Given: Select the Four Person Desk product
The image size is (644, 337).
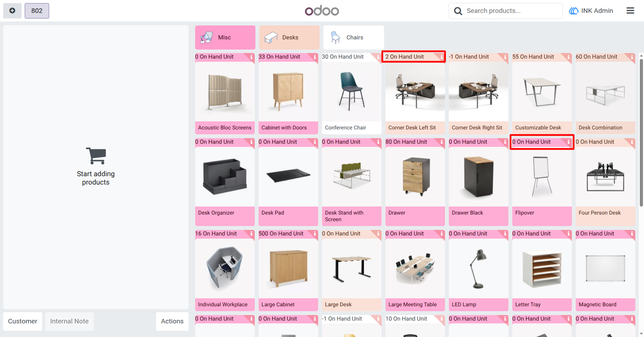Looking at the screenshot, I should tap(605, 182).
